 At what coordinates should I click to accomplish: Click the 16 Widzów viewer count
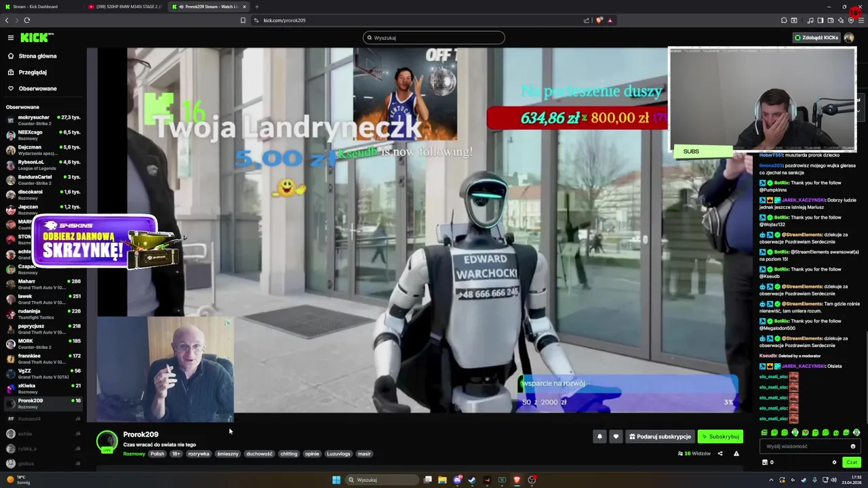click(694, 453)
